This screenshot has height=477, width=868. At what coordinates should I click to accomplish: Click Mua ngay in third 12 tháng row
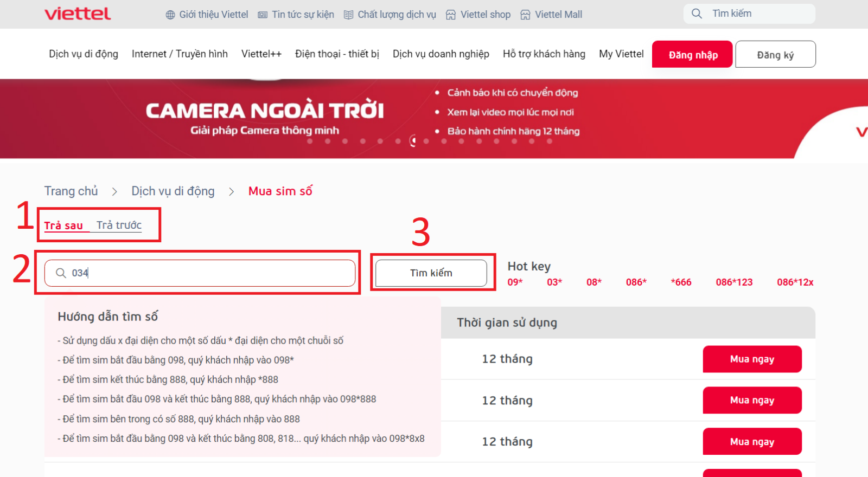tap(752, 441)
